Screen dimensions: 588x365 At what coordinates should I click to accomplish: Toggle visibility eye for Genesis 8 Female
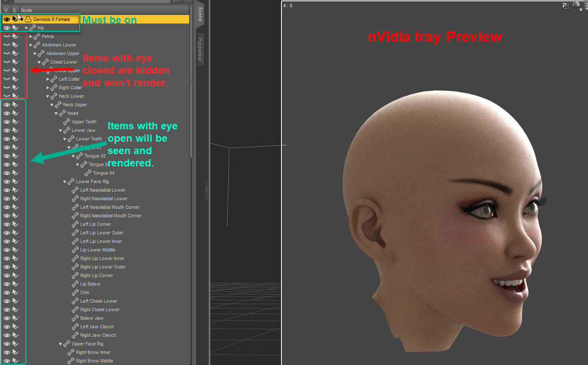[6, 19]
